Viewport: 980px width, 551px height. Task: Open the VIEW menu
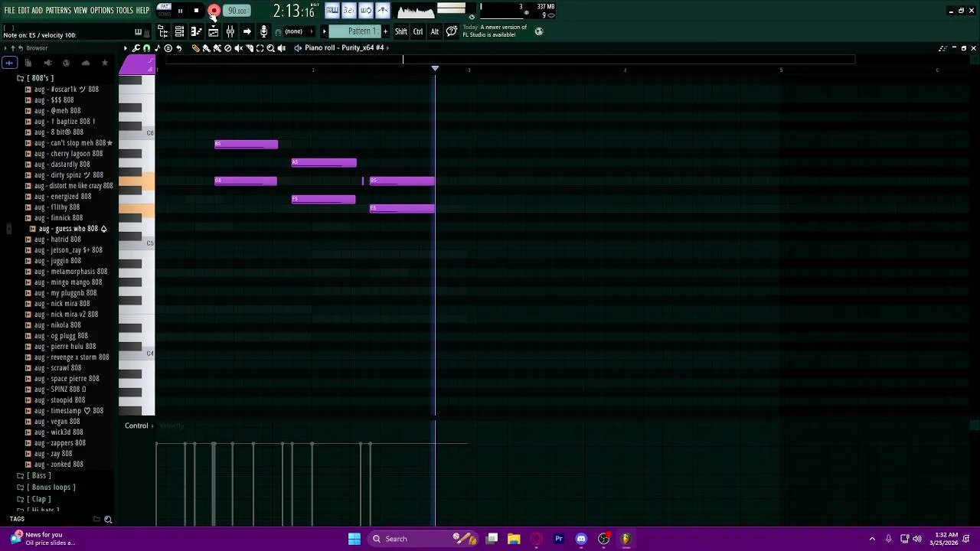click(x=80, y=11)
